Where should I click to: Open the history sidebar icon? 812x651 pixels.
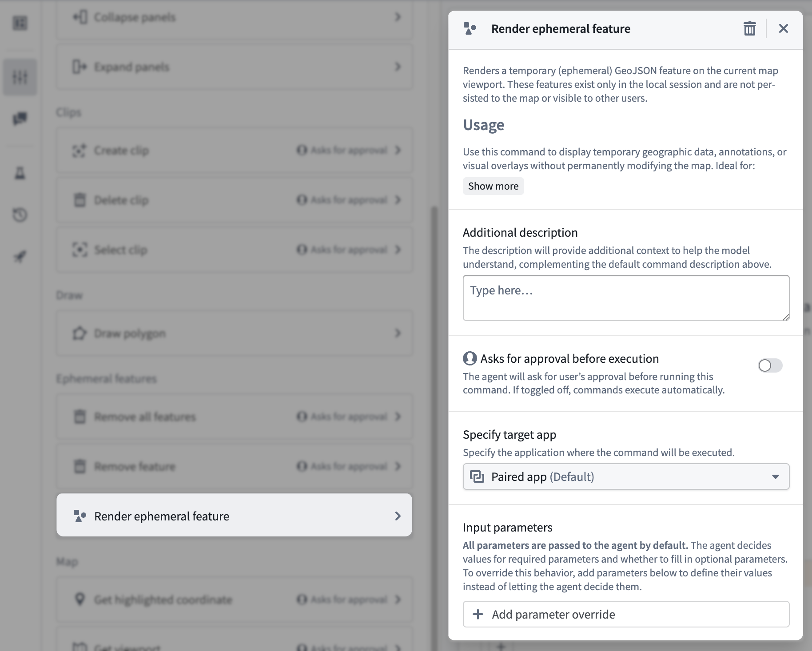coord(20,215)
